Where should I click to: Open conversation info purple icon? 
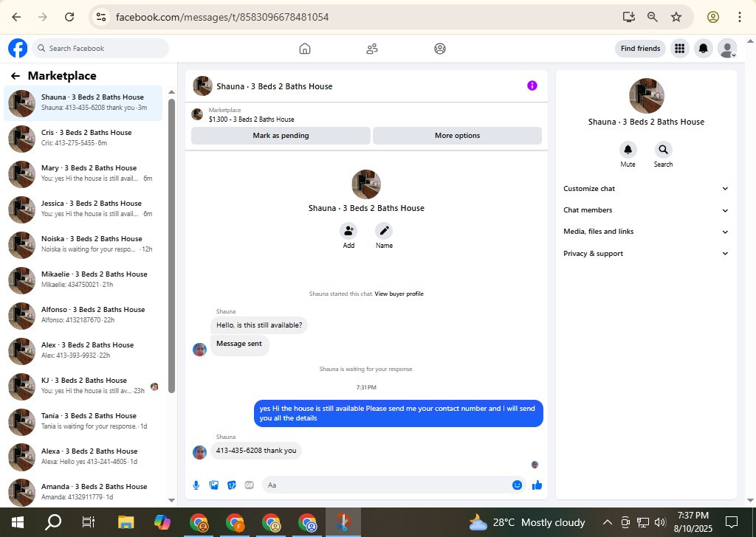pos(532,86)
